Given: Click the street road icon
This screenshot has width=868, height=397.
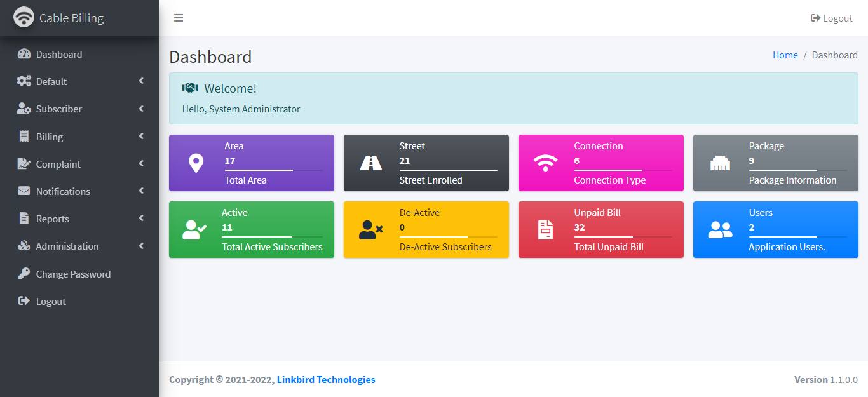Looking at the screenshot, I should [x=370, y=163].
